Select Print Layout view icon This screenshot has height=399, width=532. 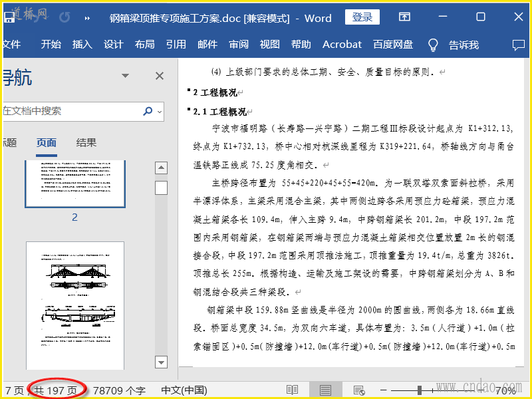pyautogui.click(x=325, y=390)
